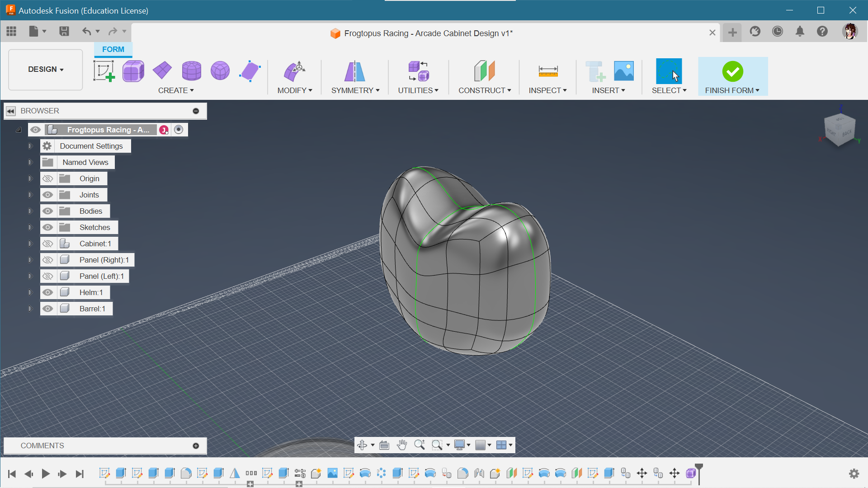Open the DESIGN workspace dropdown
Screen dimensions: 868x488
(46, 70)
